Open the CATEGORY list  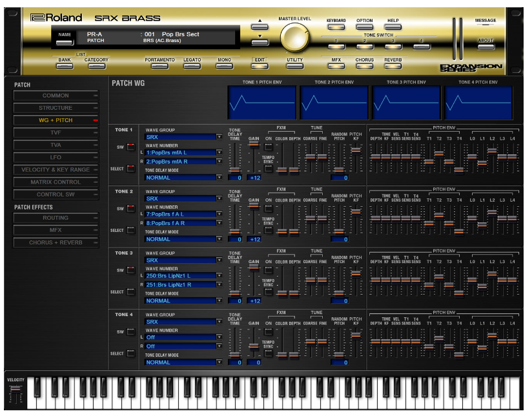click(97, 66)
